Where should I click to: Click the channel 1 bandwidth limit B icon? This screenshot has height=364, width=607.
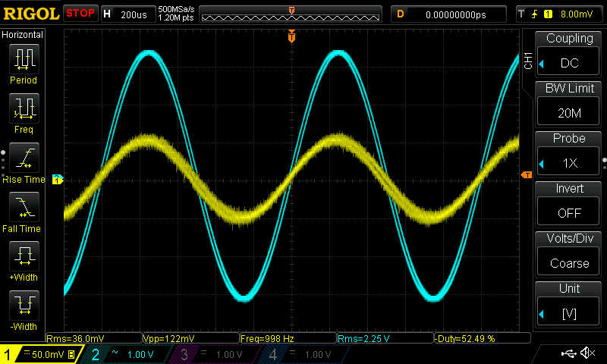point(71,354)
